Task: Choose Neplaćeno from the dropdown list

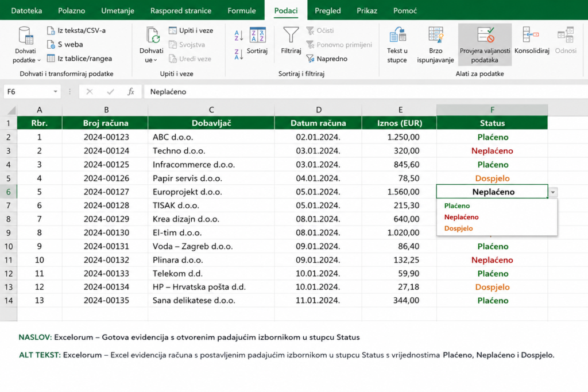Action: coord(461,217)
